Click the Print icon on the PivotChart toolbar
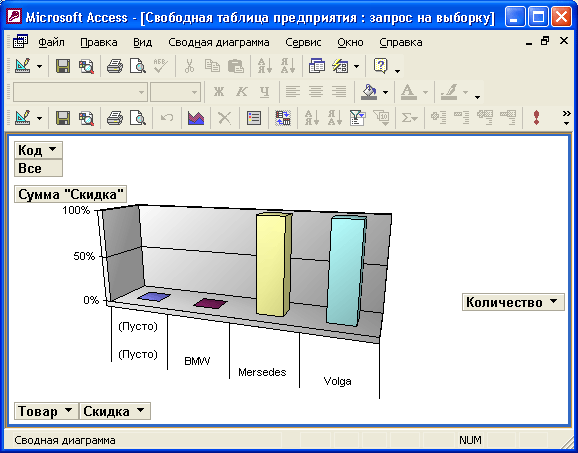The image size is (578, 453). [x=115, y=118]
